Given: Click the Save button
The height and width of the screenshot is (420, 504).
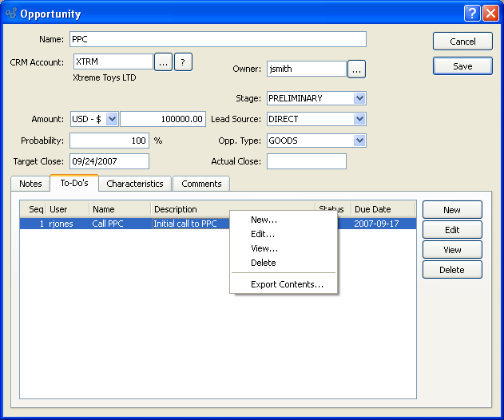Looking at the screenshot, I should (462, 66).
